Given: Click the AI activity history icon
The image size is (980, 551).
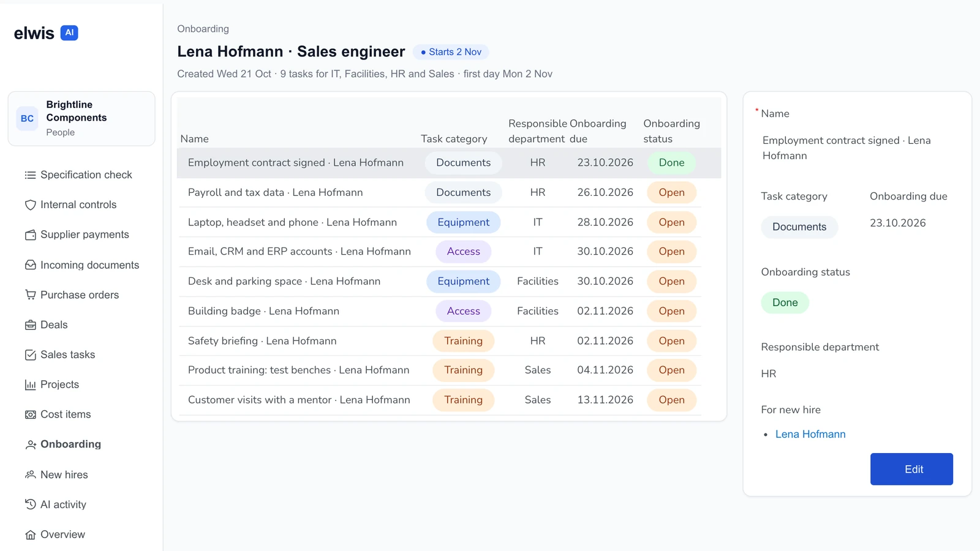Looking at the screenshot, I should (x=30, y=504).
